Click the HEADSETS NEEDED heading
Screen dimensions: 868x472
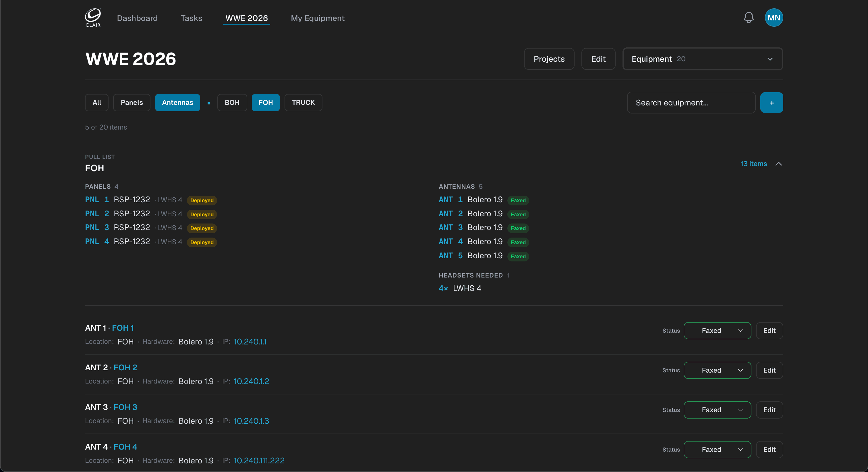click(471, 276)
